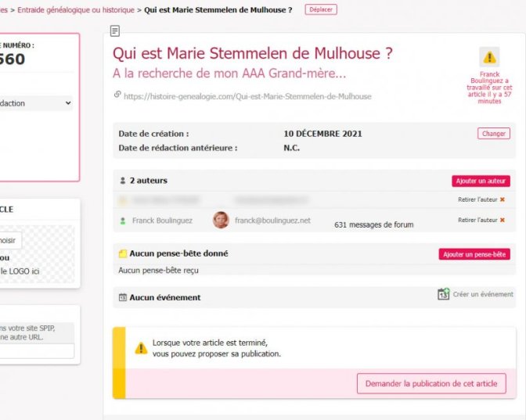Click Demander la publication de cet article

[x=431, y=383]
